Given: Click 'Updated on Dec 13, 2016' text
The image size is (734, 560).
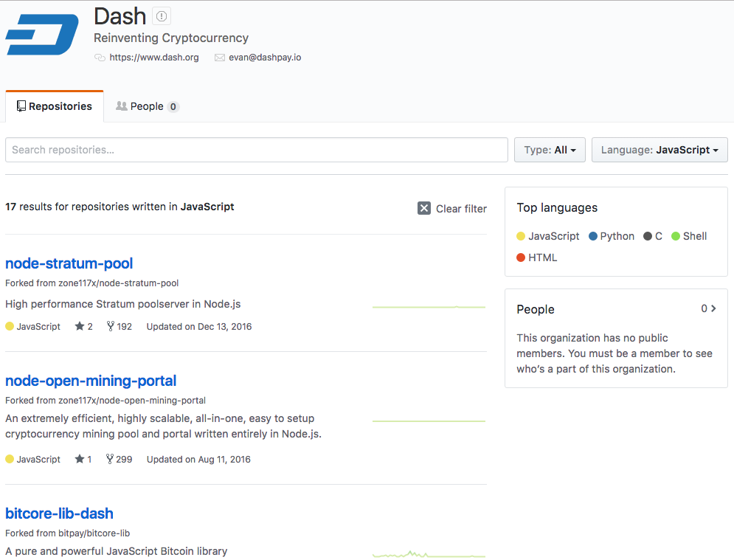Looking at the screenshot, I should [x=199, y=326].
